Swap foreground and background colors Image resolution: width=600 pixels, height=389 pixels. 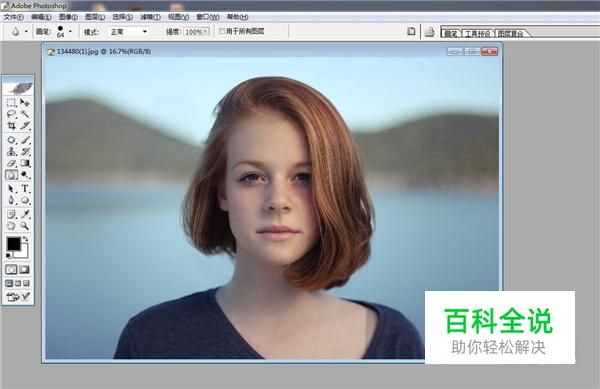click(25, 239)
